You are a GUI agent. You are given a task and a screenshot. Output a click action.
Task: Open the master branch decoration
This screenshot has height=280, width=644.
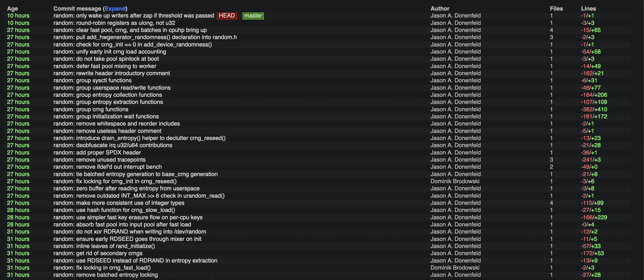[253, 16]
